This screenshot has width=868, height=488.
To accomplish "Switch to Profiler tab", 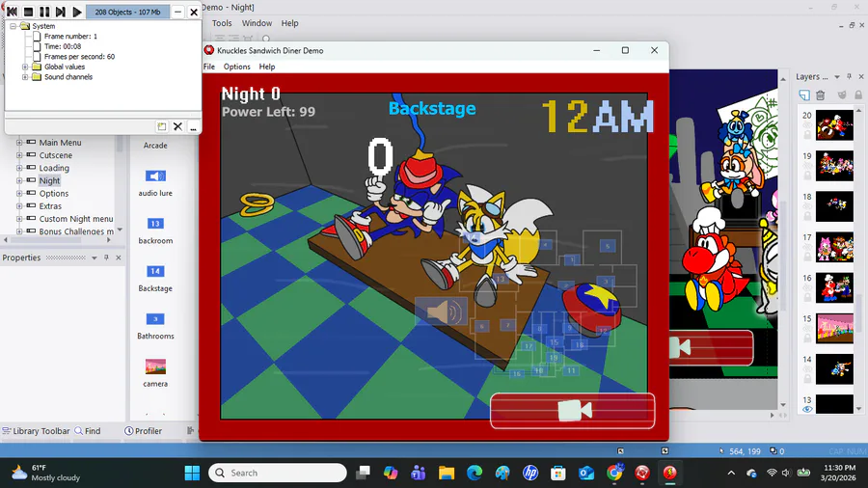I will [x=144, y=431].
